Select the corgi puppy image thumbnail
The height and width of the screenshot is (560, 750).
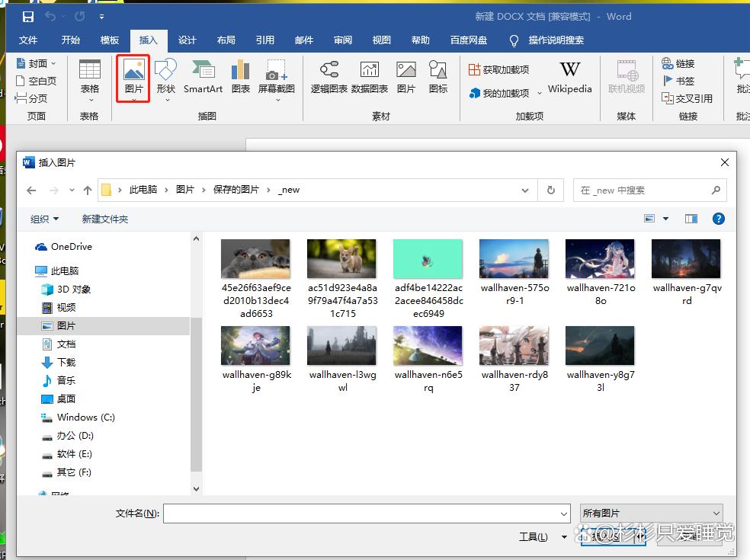click(x=341, y=257)
